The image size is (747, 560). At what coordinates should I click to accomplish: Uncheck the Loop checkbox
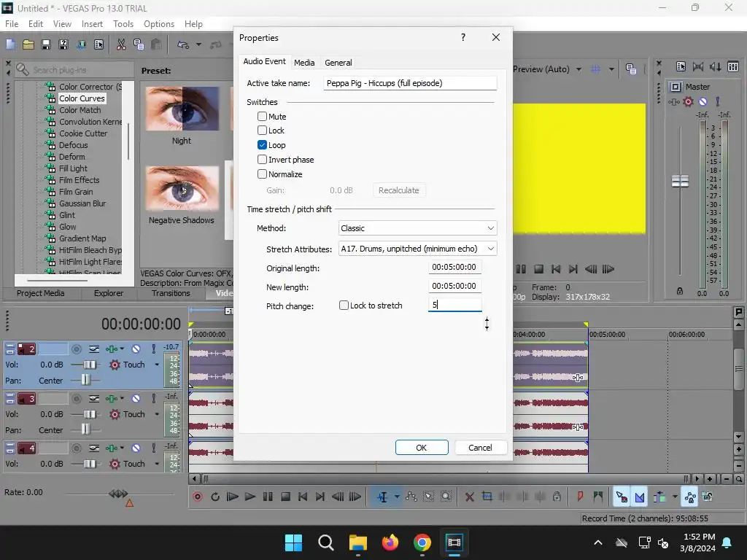point(262,145)
